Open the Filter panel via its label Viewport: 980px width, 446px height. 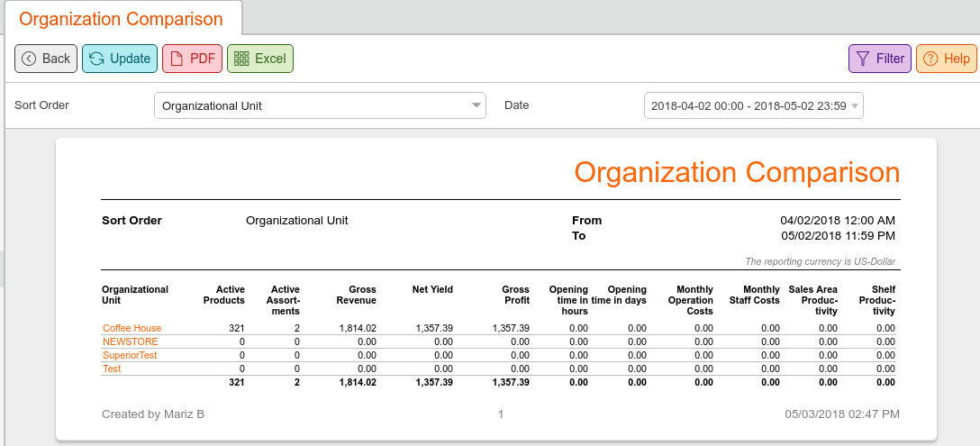[x=890, y=59]
